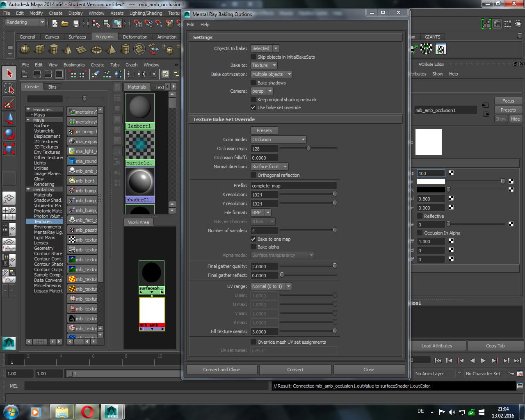Open Opera from the Windows taskbar
525x420 pixels.
point(87,411)
